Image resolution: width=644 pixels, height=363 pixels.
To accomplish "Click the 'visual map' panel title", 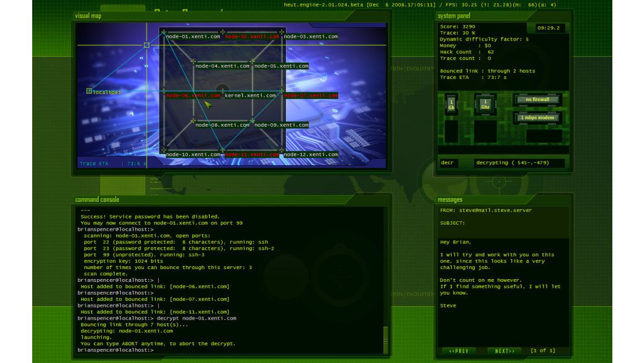I will point(88,16).
